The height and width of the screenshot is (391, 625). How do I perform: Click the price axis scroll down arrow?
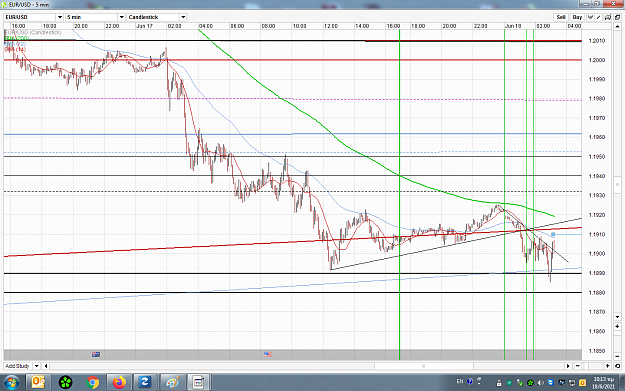point(617,317)
